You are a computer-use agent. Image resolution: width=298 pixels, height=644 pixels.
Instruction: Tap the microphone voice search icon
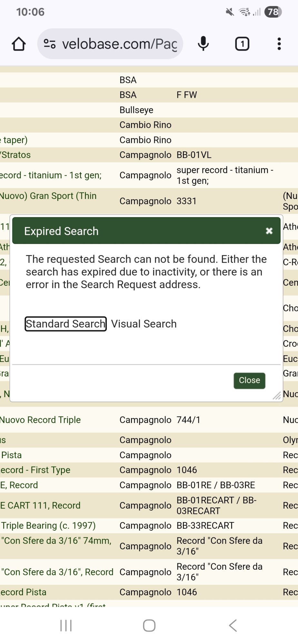tap(203, 44)
